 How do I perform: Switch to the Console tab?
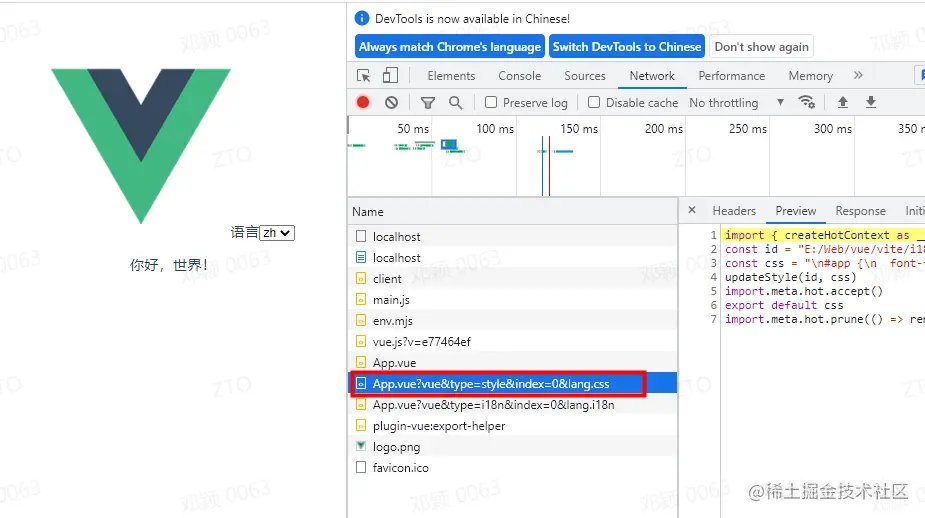click(520, 76)
